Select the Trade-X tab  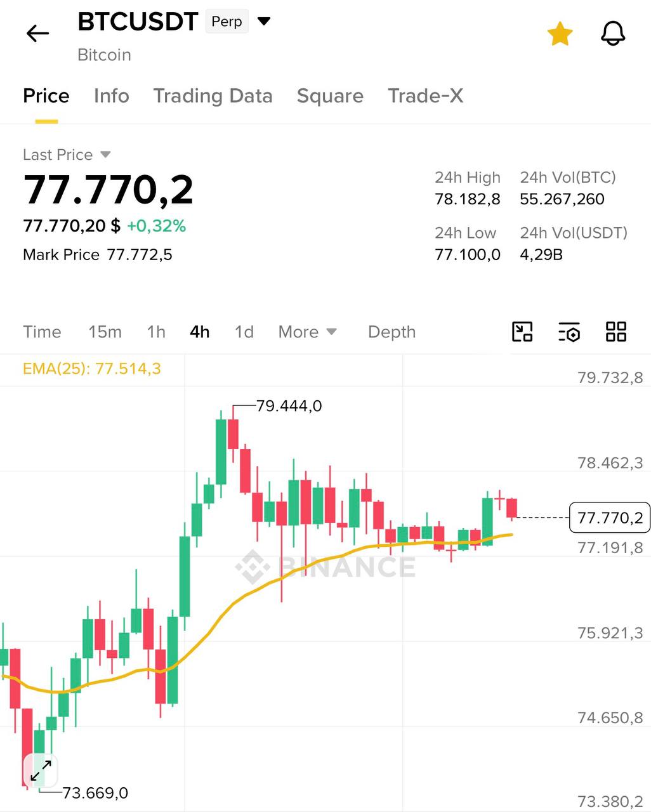click(x=425, y=96)
